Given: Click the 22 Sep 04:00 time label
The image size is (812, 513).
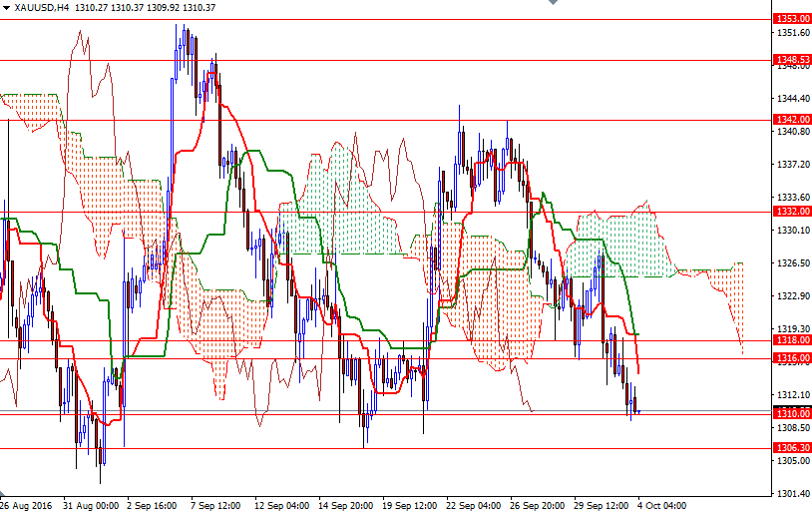Looking at the screenshot, I should (x=473, y=505).
